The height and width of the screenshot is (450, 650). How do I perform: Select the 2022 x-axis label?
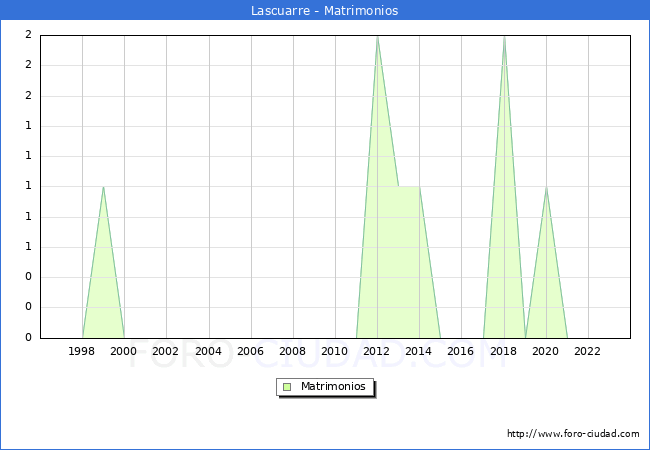coord(587,351)
